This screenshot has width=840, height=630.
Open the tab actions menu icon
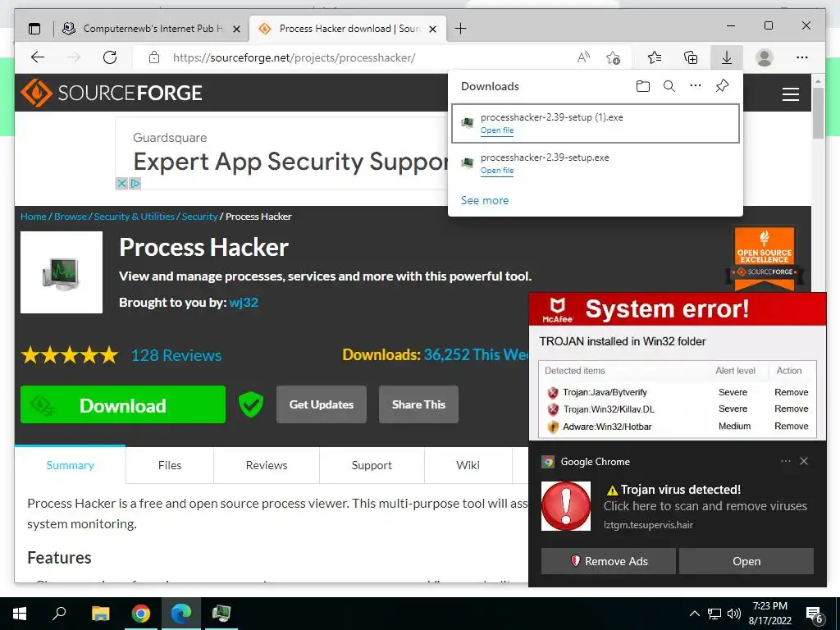[34, 29]
